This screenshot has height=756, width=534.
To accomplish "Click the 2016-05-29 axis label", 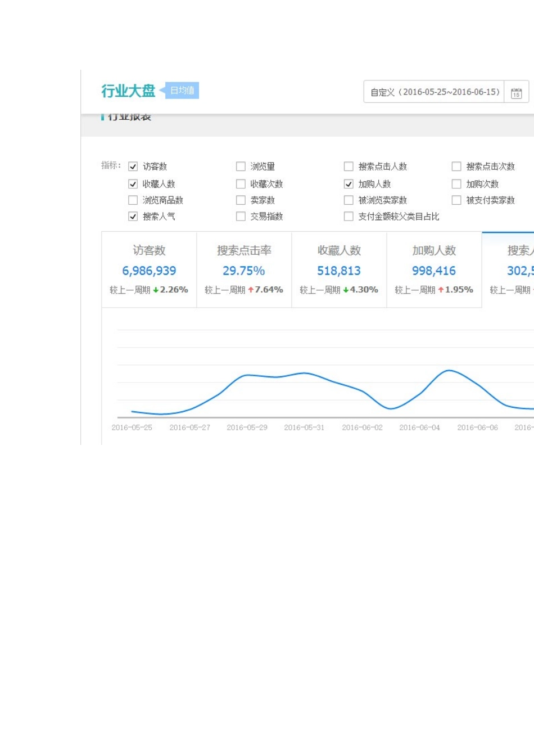I will [x=247, y=427].
